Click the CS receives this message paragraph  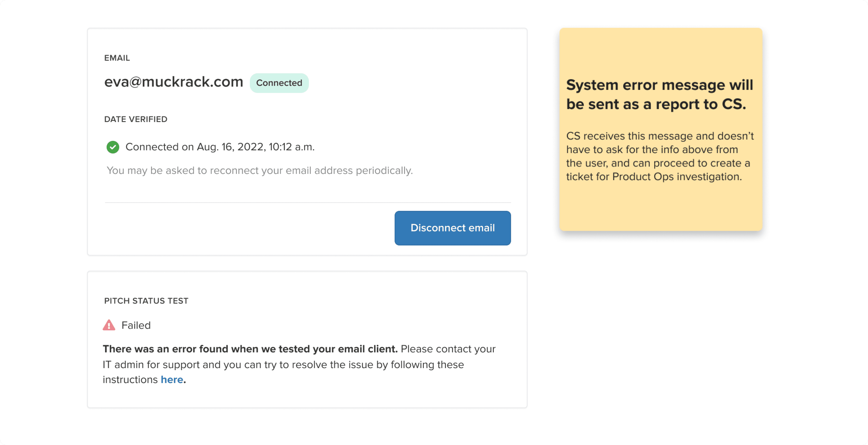click(660, 156)
